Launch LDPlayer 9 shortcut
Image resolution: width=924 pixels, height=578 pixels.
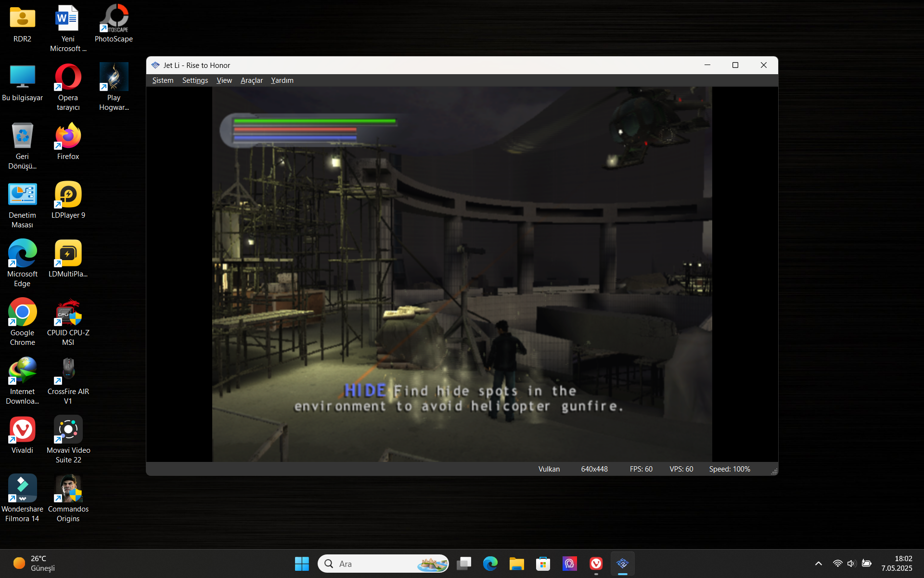[68, 200]
